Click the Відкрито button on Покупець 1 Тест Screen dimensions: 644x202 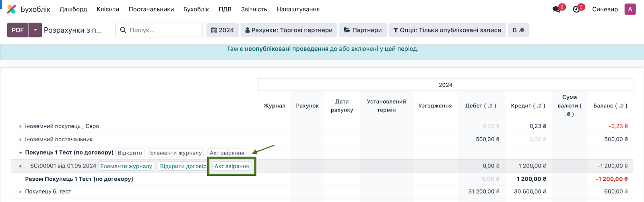click(130, 153)
